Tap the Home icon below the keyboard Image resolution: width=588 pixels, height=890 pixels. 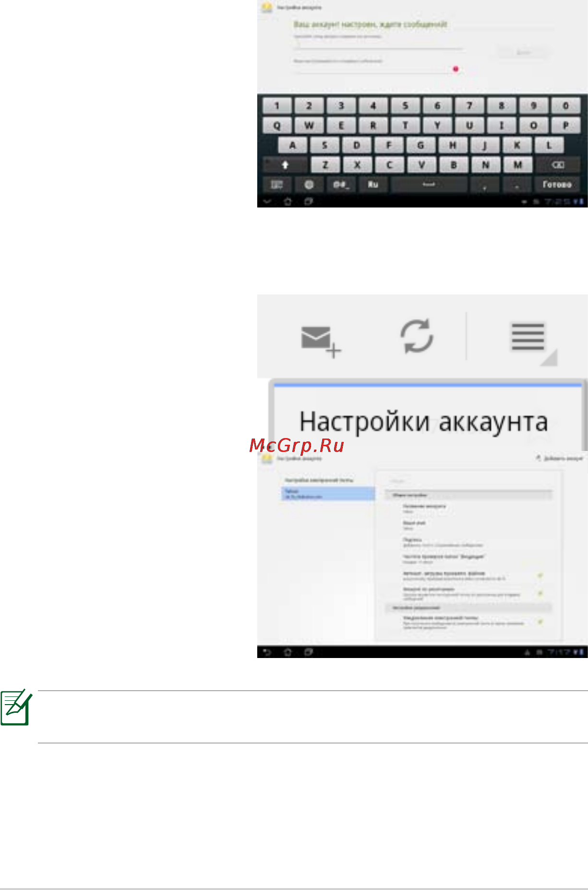click(x=288, y=202)
